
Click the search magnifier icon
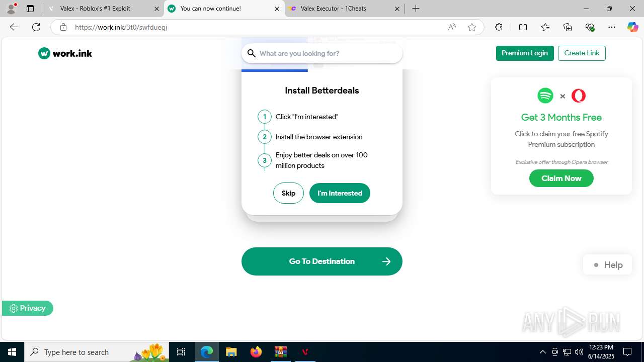[x=252, y=53]
